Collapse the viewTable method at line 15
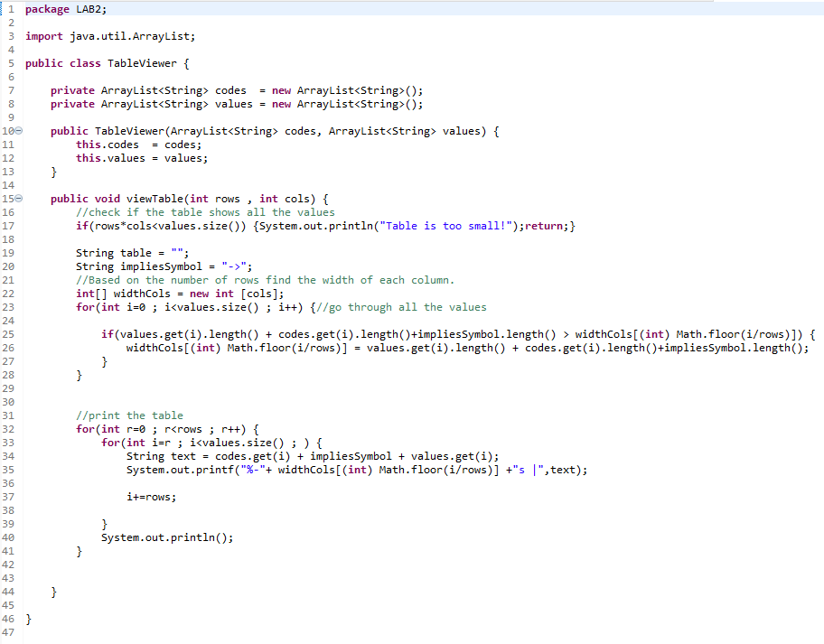 coord(19,199)
